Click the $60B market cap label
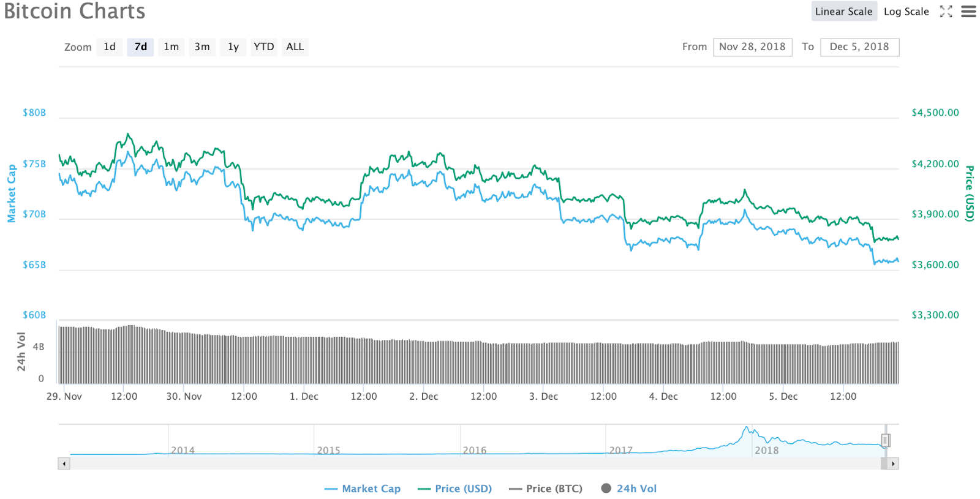 pos(34,315)
